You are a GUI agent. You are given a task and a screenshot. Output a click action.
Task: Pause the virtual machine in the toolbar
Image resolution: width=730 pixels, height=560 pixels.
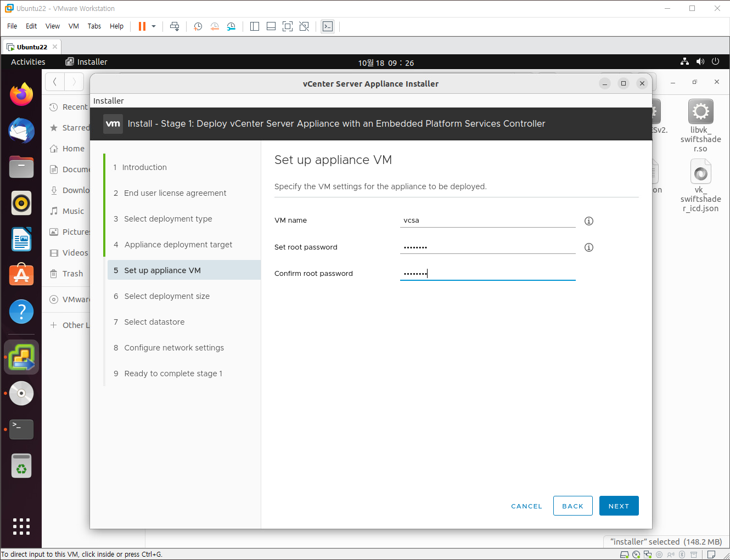(x=142, y=26)
